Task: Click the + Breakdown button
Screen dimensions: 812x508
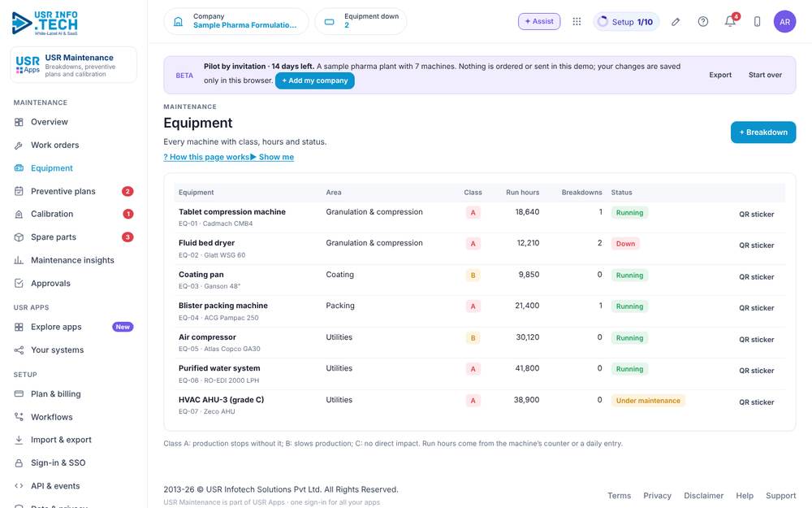Action: [762, 132]
